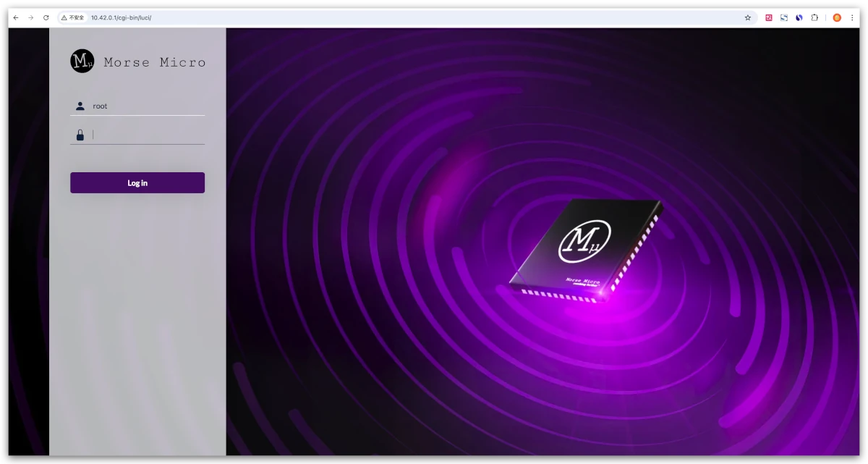Open the dark blue circular extension icon

[799, 17]
